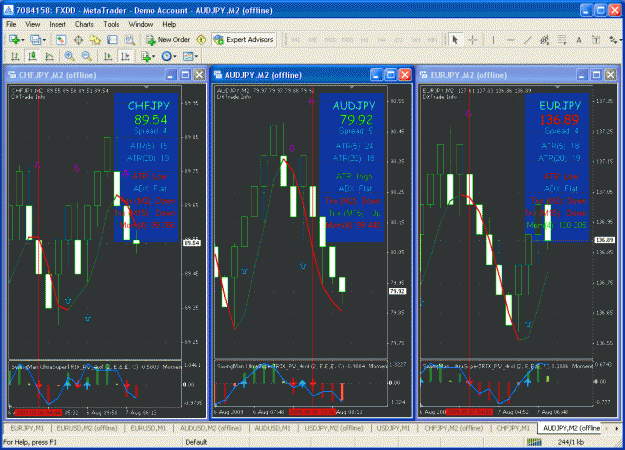Switch to the USDJPY,M2 (offline) tab
This screenshot has height=450, width=625.
click(334, 428)
